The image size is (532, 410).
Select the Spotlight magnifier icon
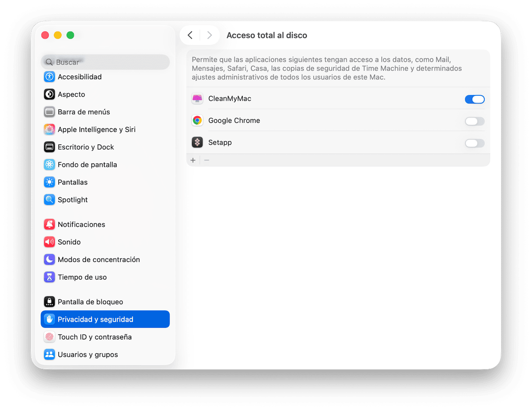(49, 200)
